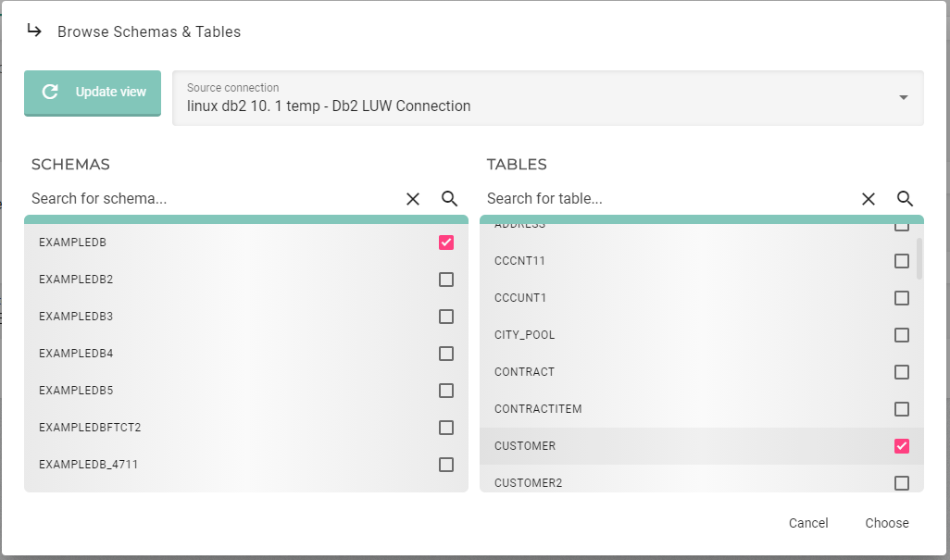Screen dimensions: 950x560
Task: Click the Choose button
Action: 886,523
